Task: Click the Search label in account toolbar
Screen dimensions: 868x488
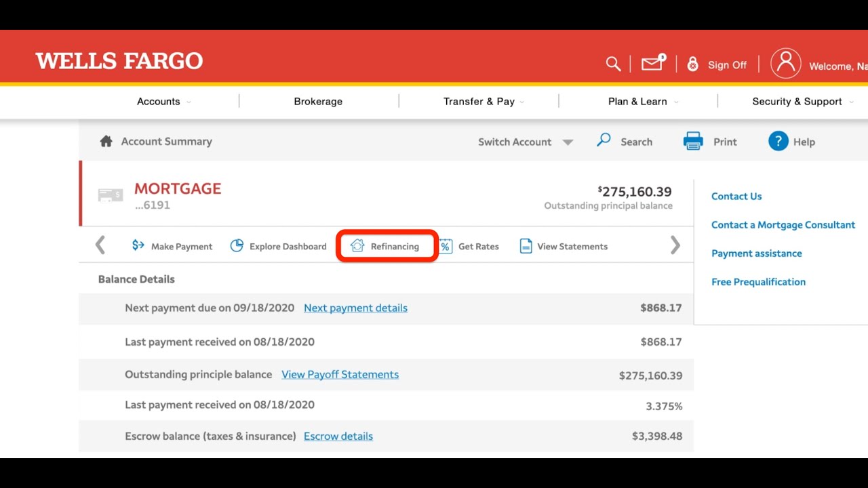Action: pyautogui.click(x=636, y=142)
